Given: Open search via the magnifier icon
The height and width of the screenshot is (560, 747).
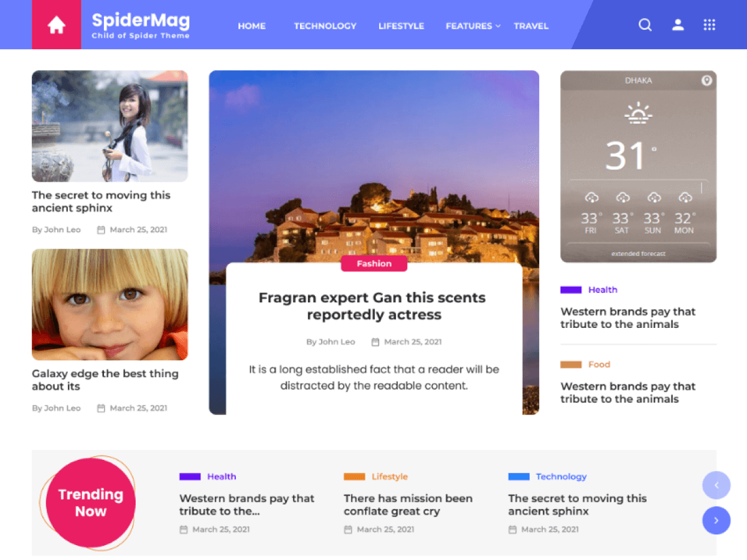Looking at the screenshot, I should click(x=646, y=25).
